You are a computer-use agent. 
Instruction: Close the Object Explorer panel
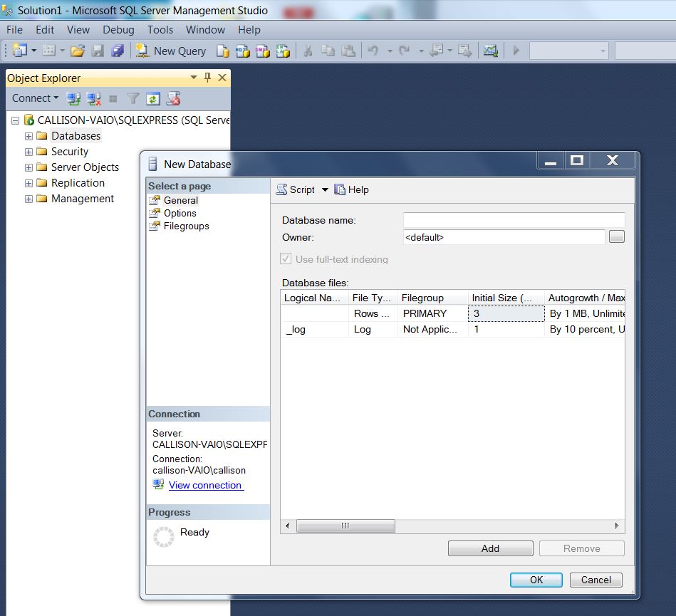click(222, 78)
